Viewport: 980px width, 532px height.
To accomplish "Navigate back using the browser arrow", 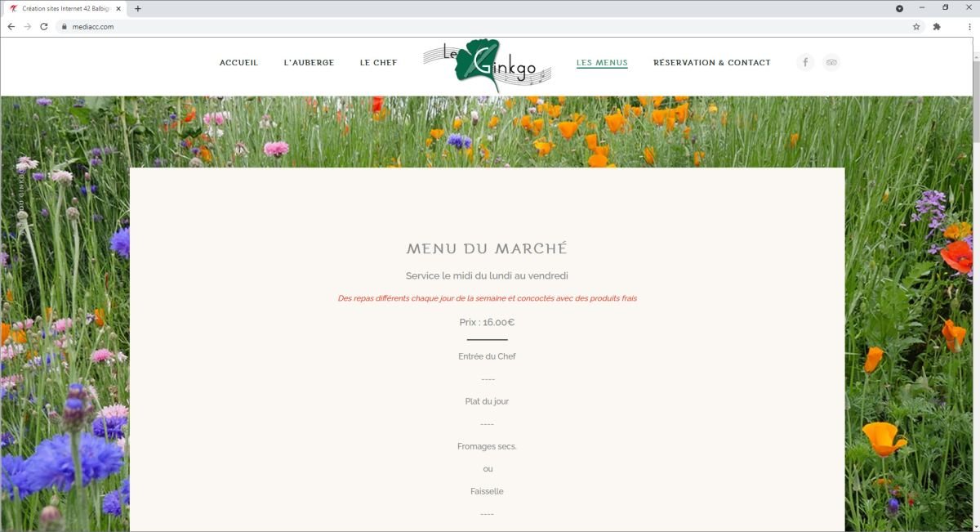I will 11,26.
